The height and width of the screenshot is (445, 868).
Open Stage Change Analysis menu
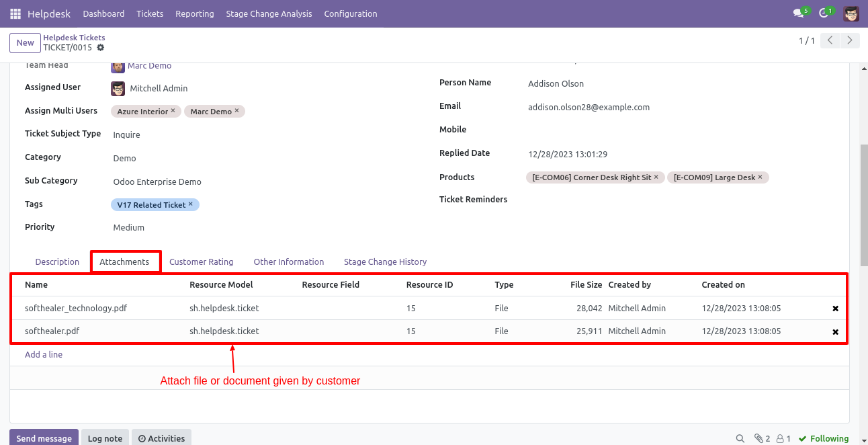tap(269, 13)
